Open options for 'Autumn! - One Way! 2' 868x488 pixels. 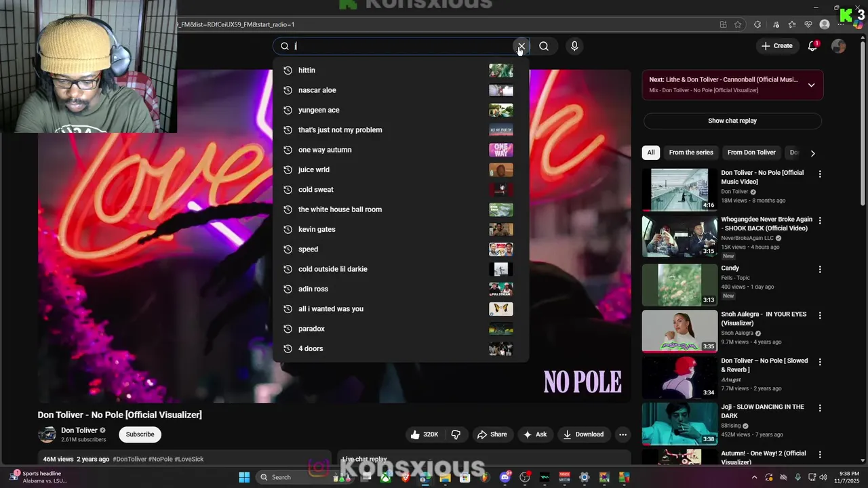coord(820,455)
